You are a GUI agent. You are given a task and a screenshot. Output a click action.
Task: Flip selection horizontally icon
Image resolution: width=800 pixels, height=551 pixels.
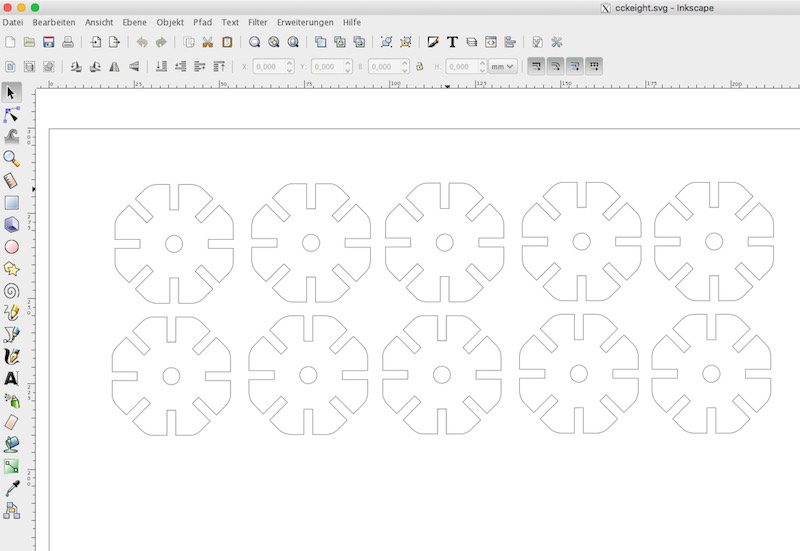point(114,66)
